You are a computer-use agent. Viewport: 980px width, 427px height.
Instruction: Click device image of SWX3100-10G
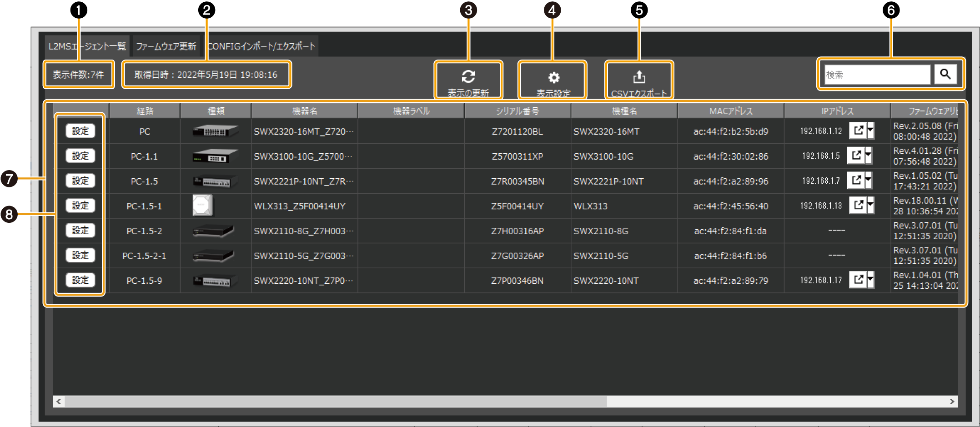tap(215, 156)
